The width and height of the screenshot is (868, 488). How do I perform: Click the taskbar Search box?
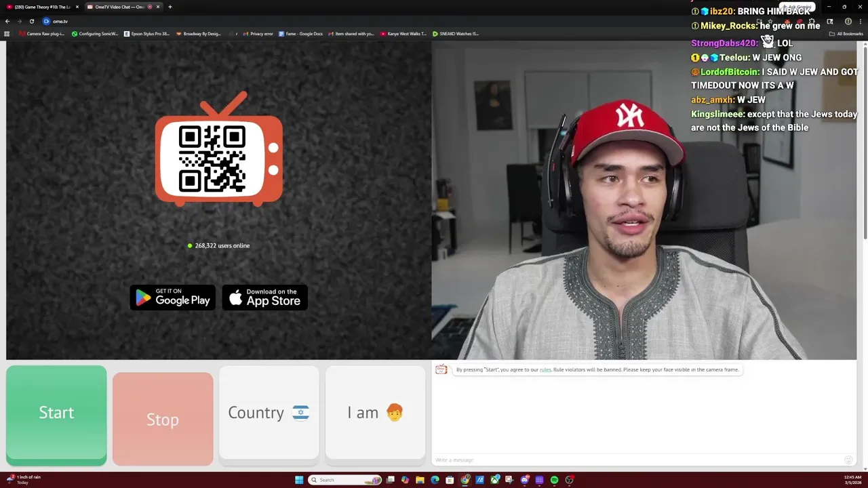pos(345,480)
